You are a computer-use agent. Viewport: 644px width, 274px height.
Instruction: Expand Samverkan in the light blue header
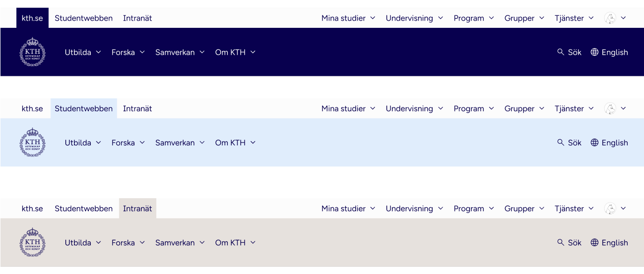coord(180,143)
